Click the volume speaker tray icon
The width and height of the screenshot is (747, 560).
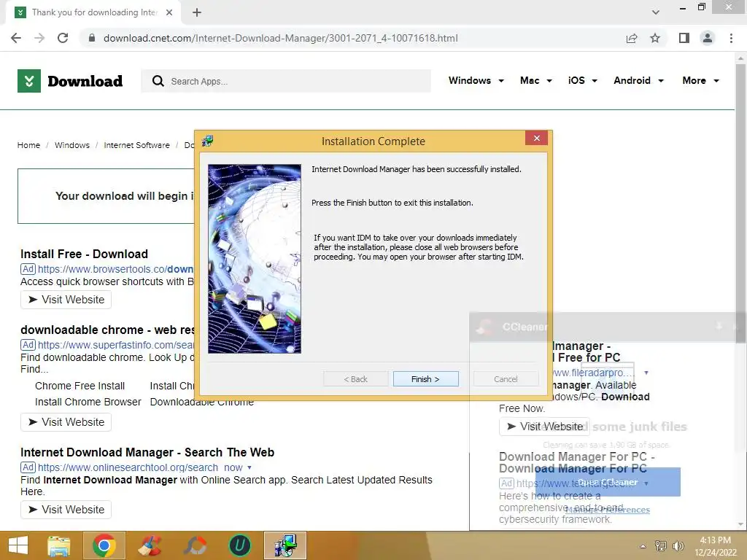tap(678, 546)
